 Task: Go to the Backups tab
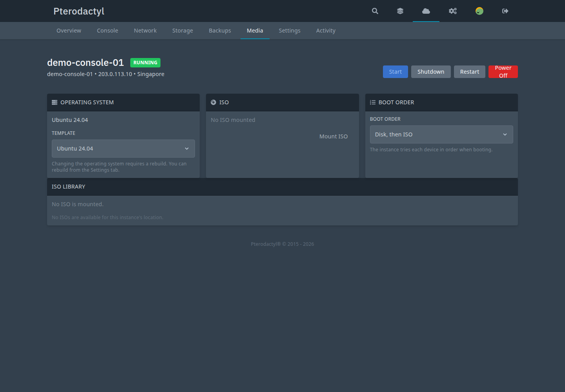tap(220, 31)
